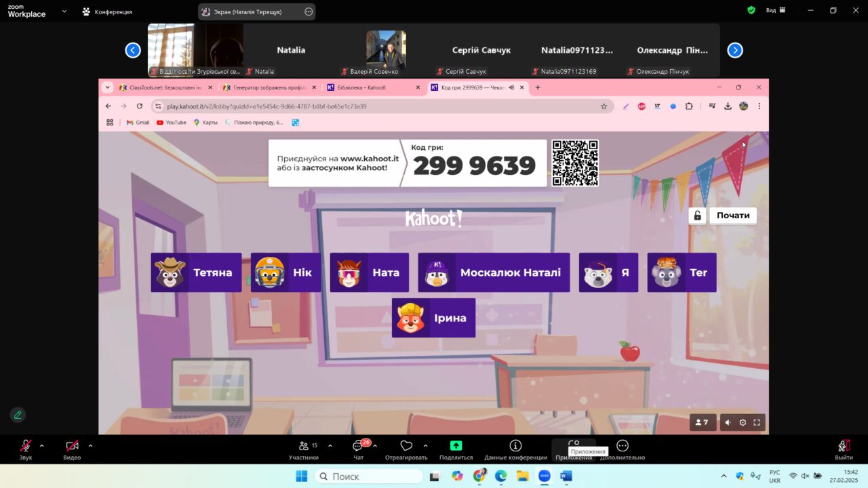This screenshot has width=868, height=488.
Task: Open the Zoom annotation pencil tool
Action: tap(18, 415)
